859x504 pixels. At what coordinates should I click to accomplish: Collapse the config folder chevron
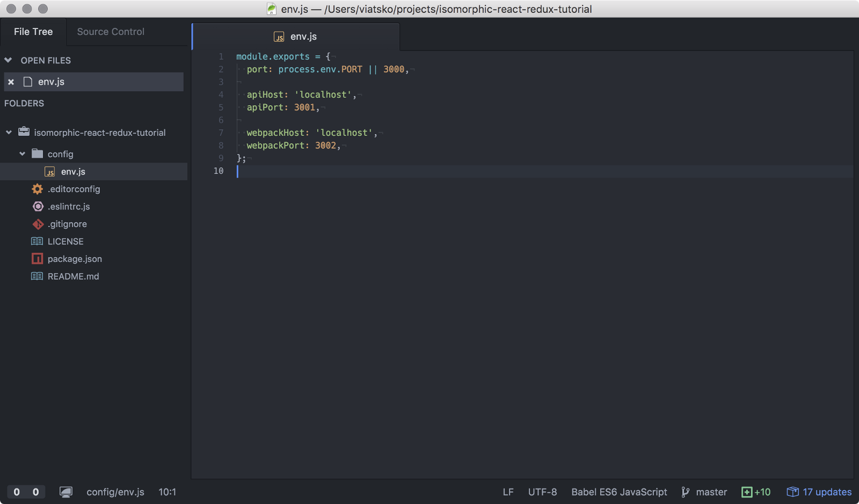tap(22, 154)
